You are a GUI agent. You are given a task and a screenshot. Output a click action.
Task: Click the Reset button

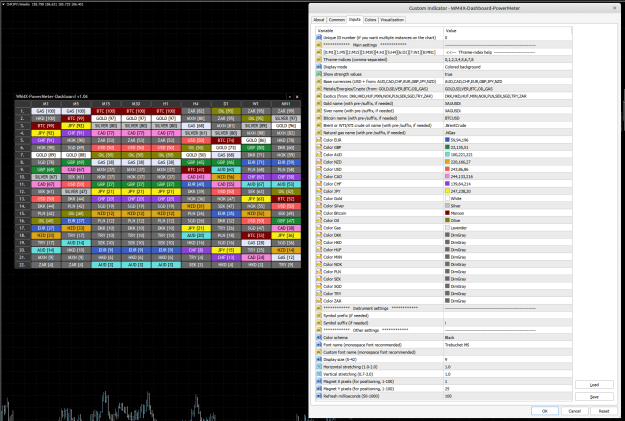(x=604, y=411)
